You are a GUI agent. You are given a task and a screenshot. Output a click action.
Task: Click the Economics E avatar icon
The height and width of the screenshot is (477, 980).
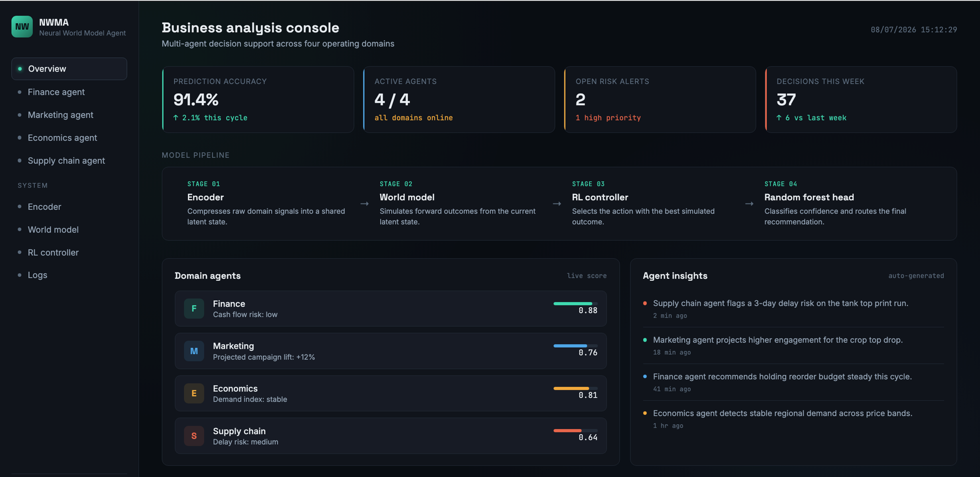[194, 393]
